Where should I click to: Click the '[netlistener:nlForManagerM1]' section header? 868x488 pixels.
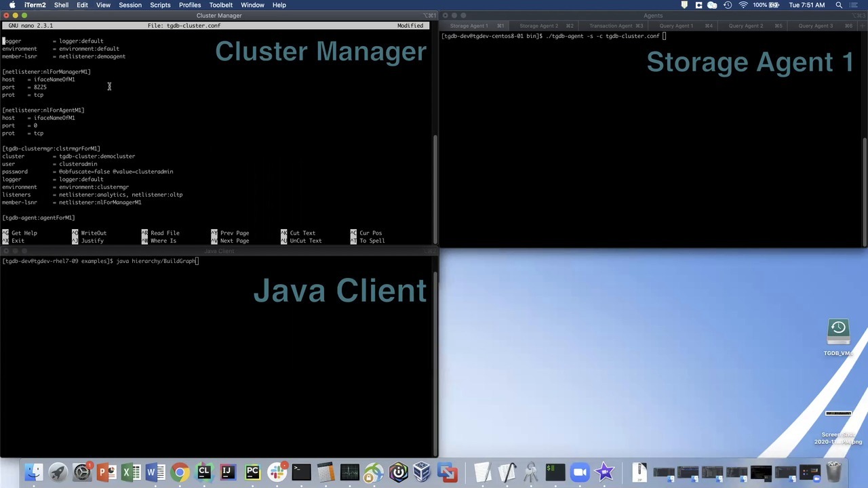click(x=46, y=72)
